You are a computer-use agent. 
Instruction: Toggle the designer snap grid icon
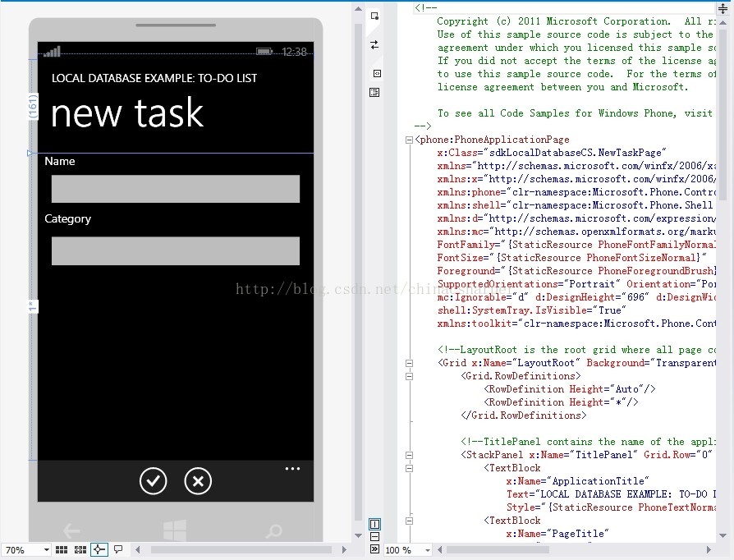62,549
